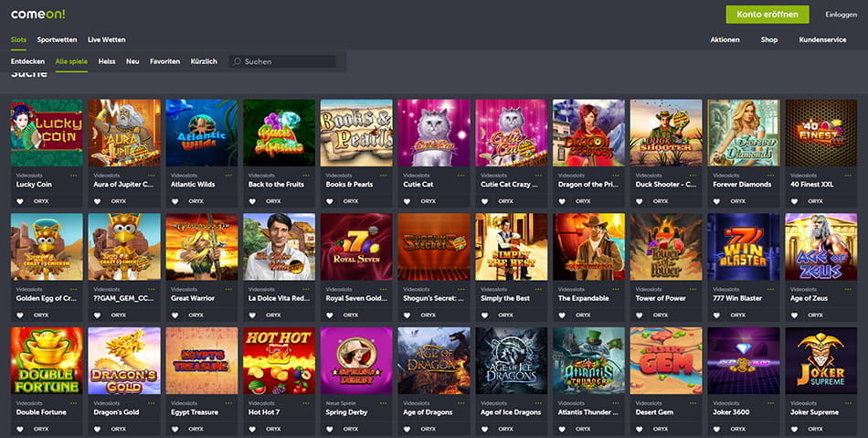Favorite Hot Hot 7 with heart icon
The width and height of the screenshot is (868, 438).
[x=252, y=429]
